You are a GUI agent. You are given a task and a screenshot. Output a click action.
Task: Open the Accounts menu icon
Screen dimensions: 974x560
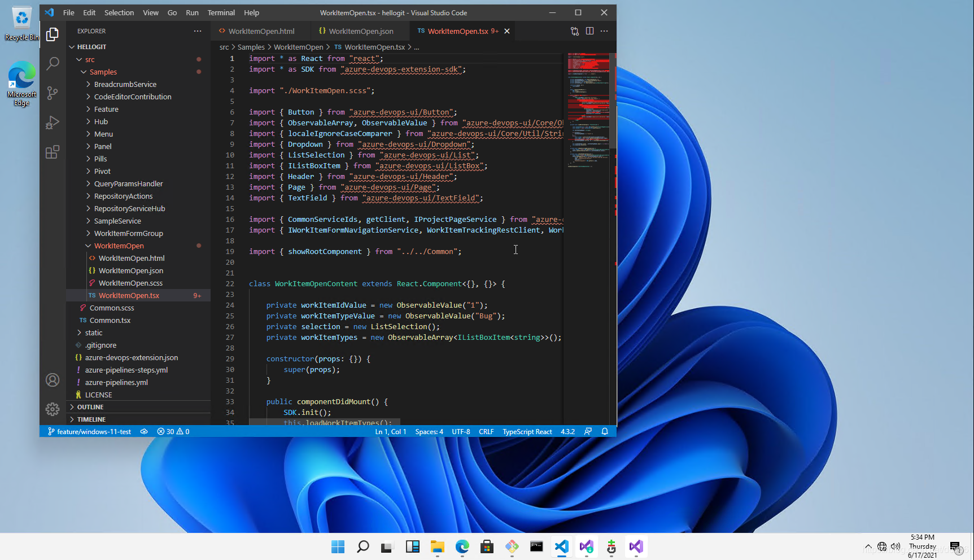click(53, 380)
